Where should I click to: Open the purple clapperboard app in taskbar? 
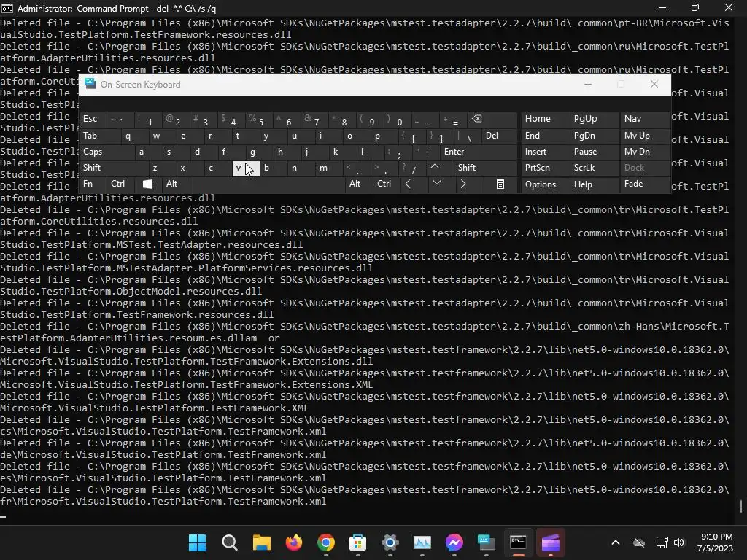click(x=550, y=542)
